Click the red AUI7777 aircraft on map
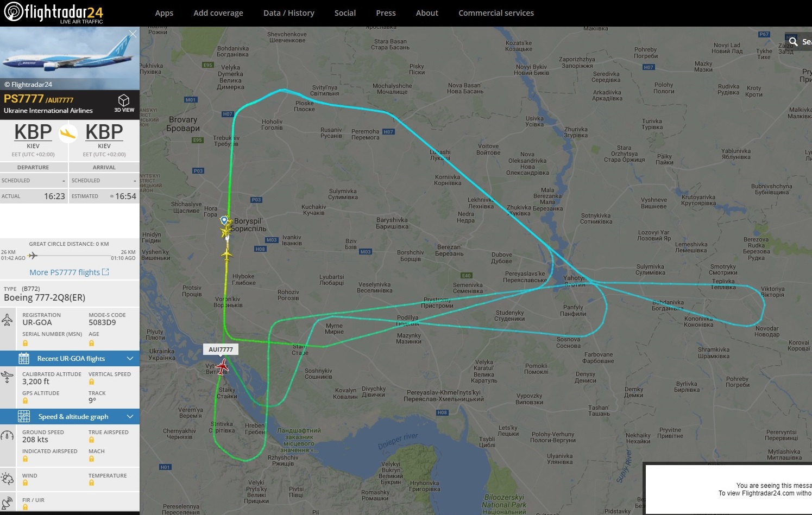812x515 pixels. pos(222,367)
